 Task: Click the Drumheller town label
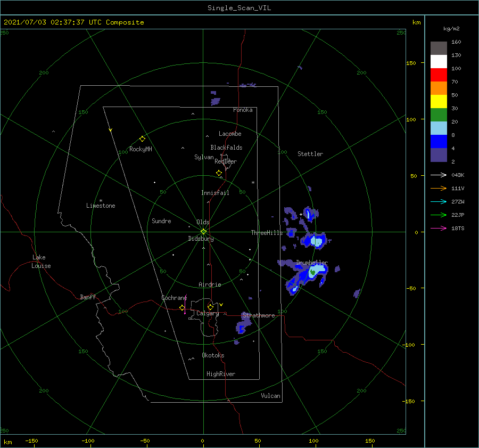(x=312, y=263)
